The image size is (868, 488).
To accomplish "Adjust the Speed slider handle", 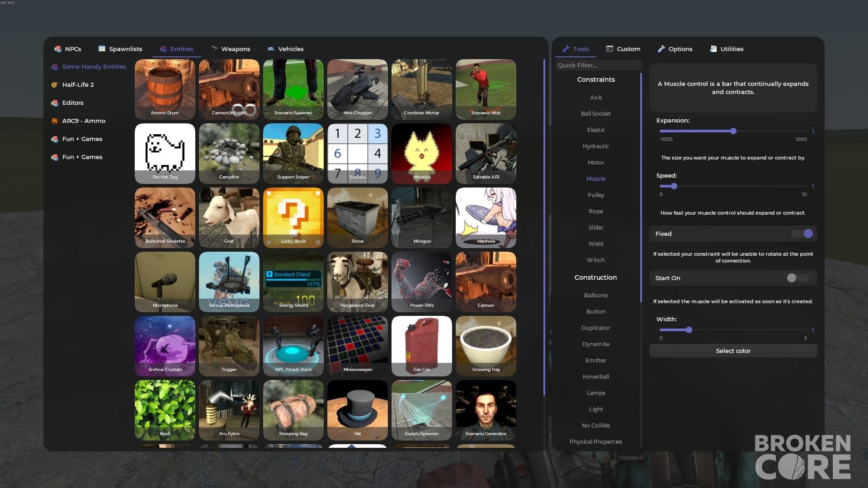I will point(674,186).
